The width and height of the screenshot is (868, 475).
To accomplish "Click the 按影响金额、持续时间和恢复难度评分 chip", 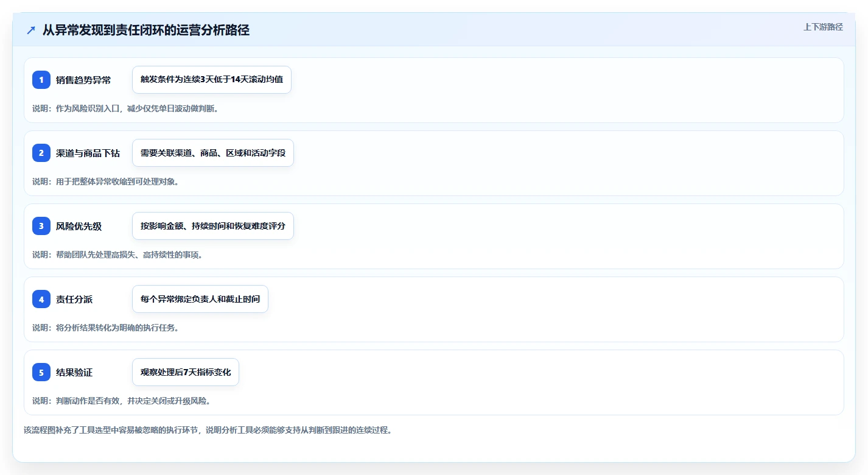I will 213,226.
